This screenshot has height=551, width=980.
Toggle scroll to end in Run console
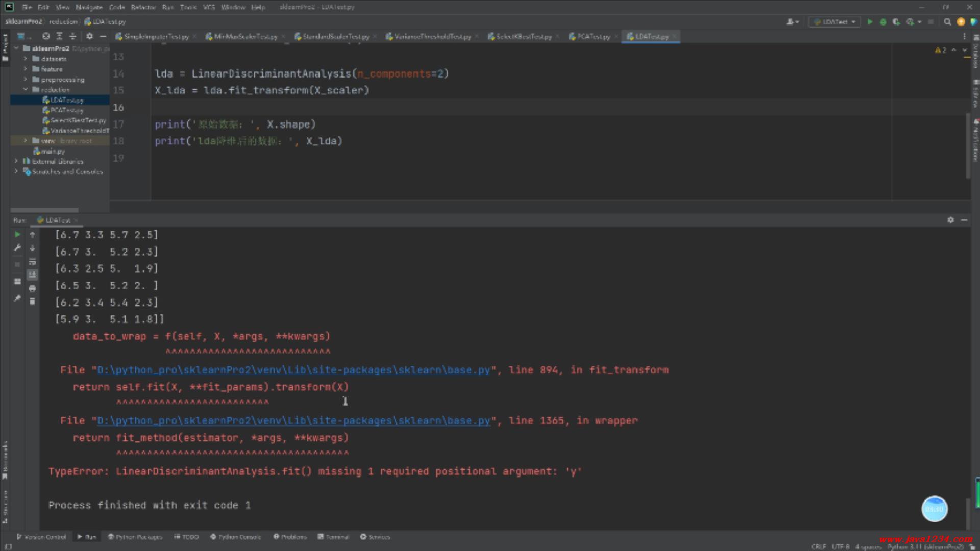(32, 275)
